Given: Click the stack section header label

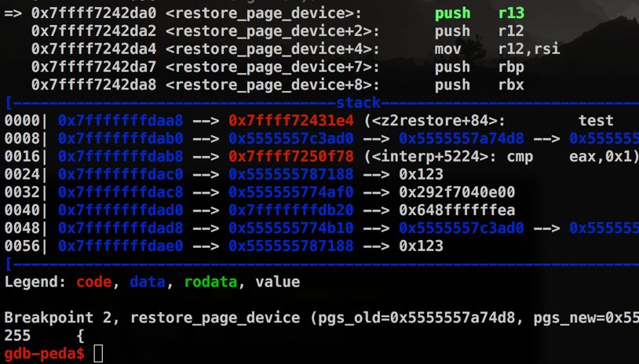Looking at the screenshot, I should pyautogui.click(x=358, y=103).
